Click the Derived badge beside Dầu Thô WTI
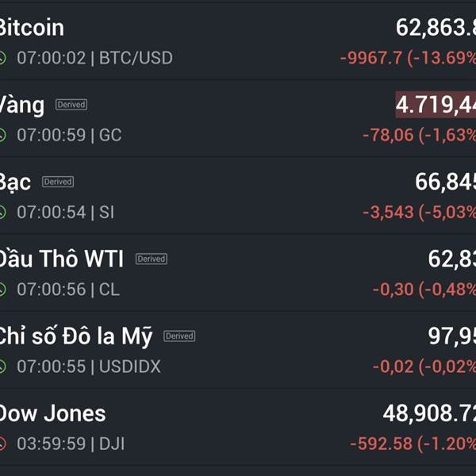Screen dimensions: 476x476 152,259
